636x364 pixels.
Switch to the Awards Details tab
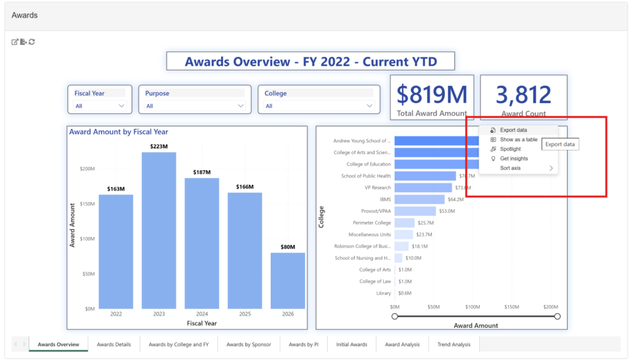(x=114, y=344)
